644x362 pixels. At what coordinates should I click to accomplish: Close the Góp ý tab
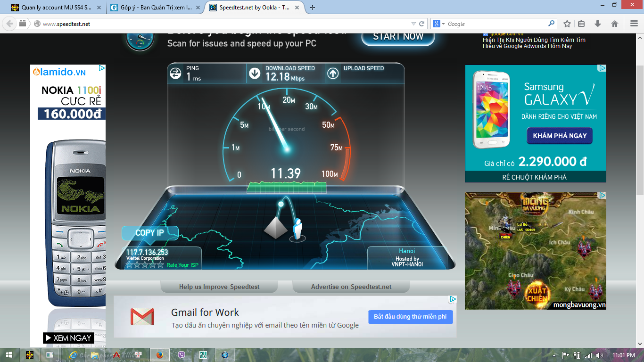tap(197, 8)
